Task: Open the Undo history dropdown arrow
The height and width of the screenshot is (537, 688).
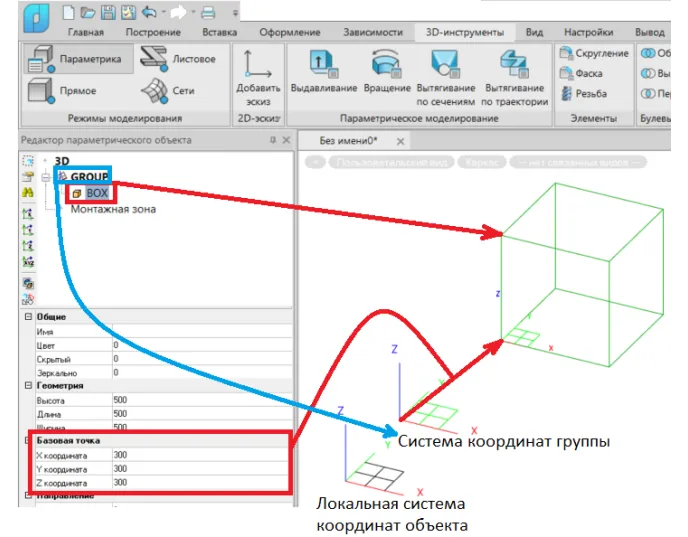Action: click(x=163, y=13)
